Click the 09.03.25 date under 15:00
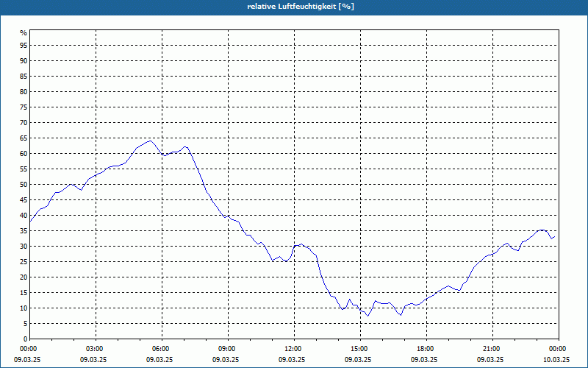 [358, 360]
